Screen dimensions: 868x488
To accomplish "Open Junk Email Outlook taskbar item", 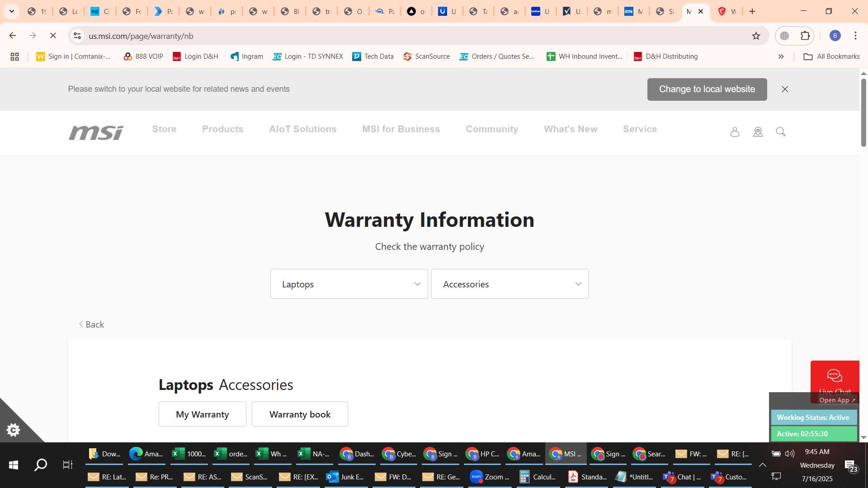I will (x=345, y=477).
